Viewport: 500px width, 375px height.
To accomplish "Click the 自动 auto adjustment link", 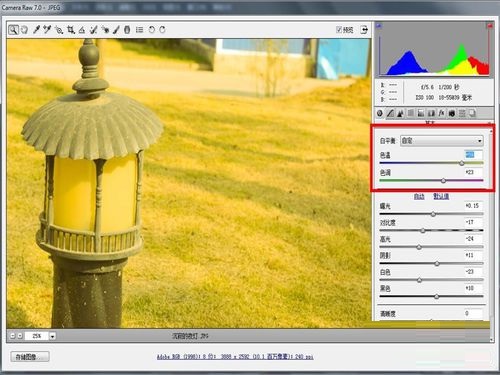I will (419, 196).
